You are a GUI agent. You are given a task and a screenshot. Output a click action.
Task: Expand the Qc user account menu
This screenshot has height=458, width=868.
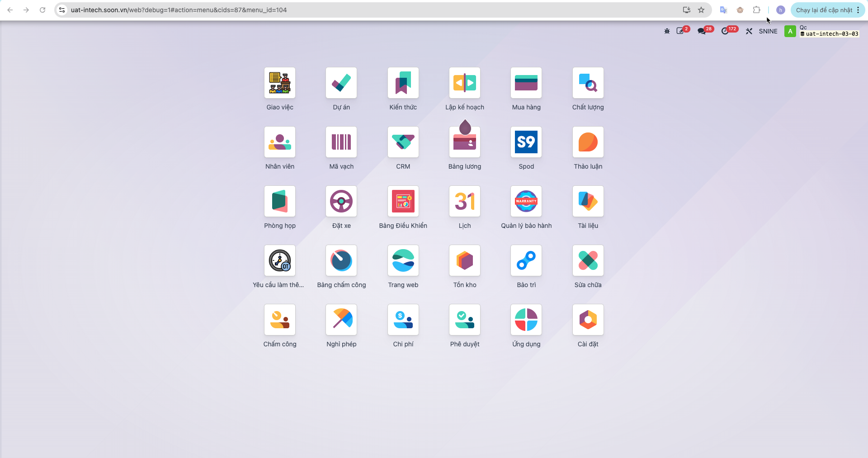(x=821, y=31)
